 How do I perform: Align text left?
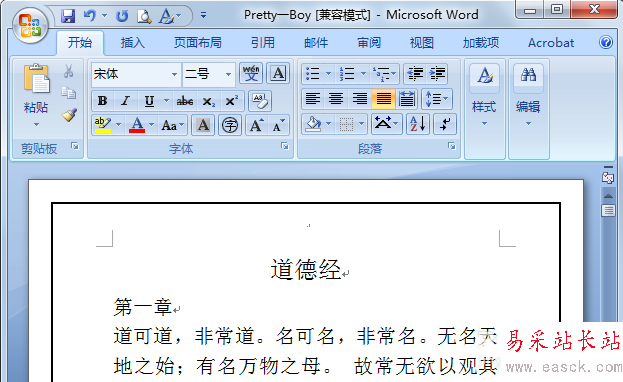tap(313, 99)
